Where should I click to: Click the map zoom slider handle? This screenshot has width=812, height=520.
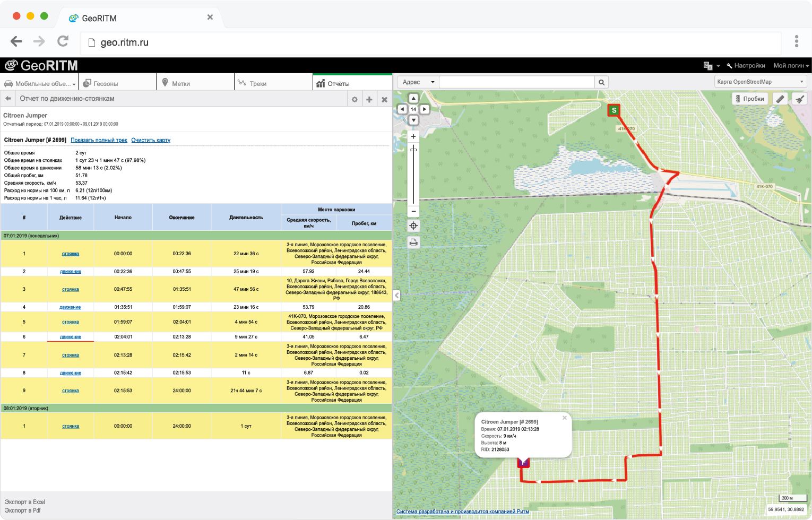[413, 150]
